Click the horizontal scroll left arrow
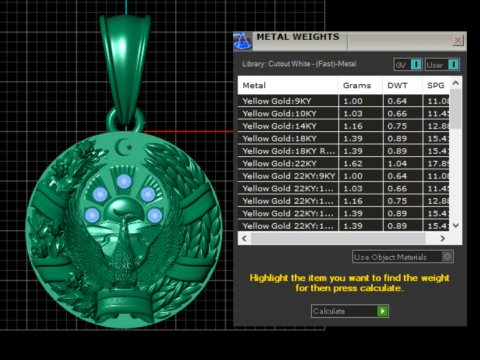This screenshot has height=360, width=480. 244,238
